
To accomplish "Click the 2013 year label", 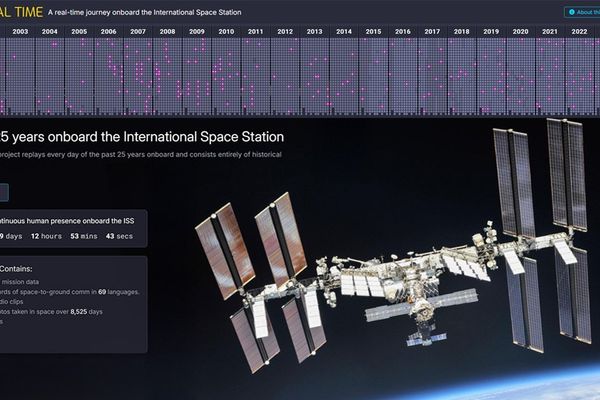I will pyautogui.click(x=315, y=32).
